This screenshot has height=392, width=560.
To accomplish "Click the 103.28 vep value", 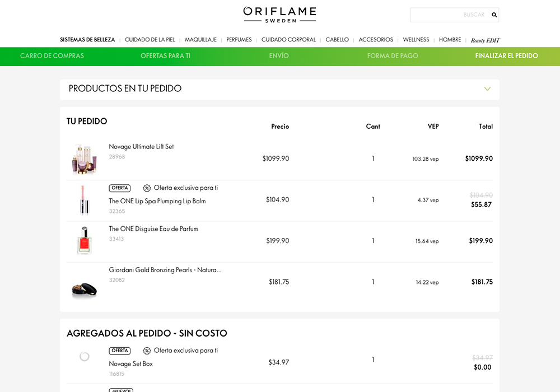I will pyautogui.click(x=426, y=159).
